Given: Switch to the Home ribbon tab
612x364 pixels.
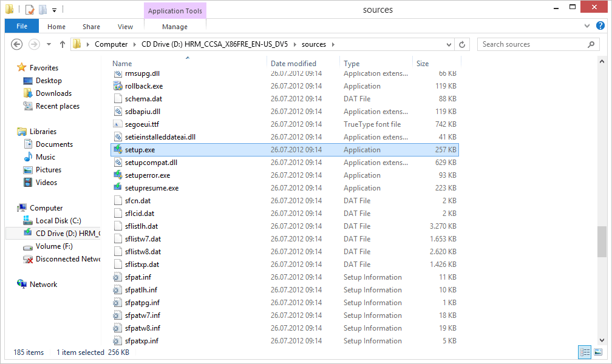Looking at the screenshot, I should coord(56,27).
